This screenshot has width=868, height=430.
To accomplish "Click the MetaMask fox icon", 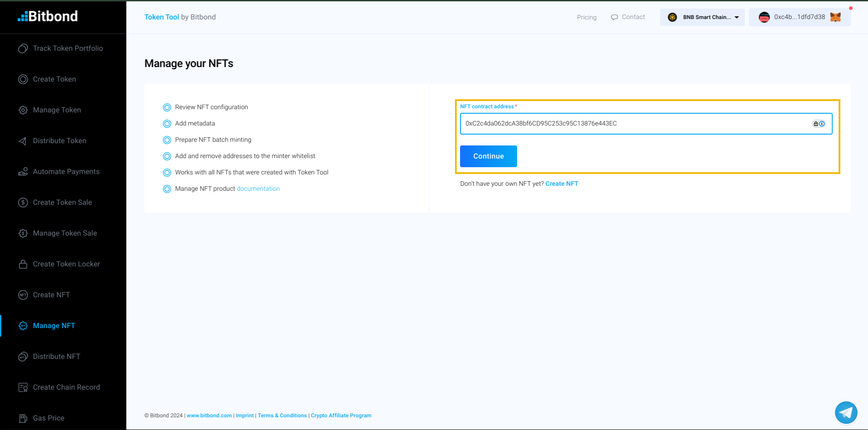I will pyautogui.click(x=835, y=17).
